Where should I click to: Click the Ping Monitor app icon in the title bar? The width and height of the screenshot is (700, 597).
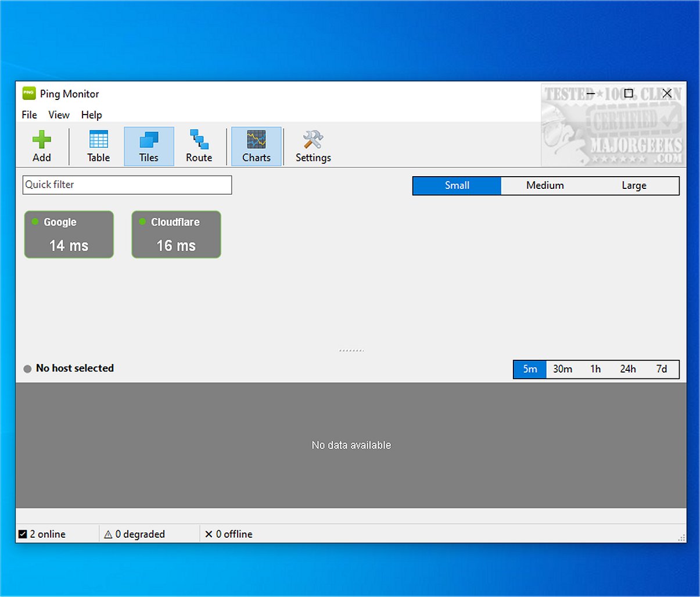click(x=29, y=93)
